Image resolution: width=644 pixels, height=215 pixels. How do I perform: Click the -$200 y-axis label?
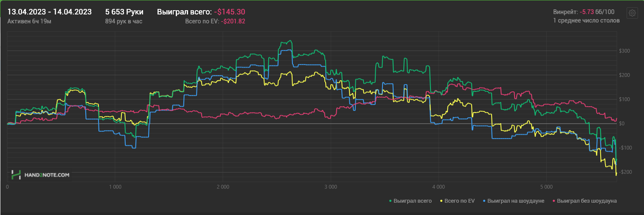click(x=625, y=172)
